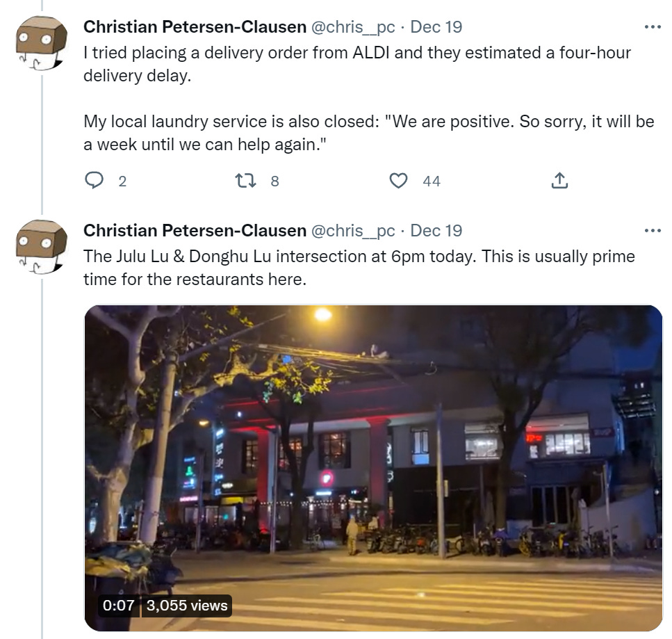View reply count 2 on first tweet

click(122, 181)
